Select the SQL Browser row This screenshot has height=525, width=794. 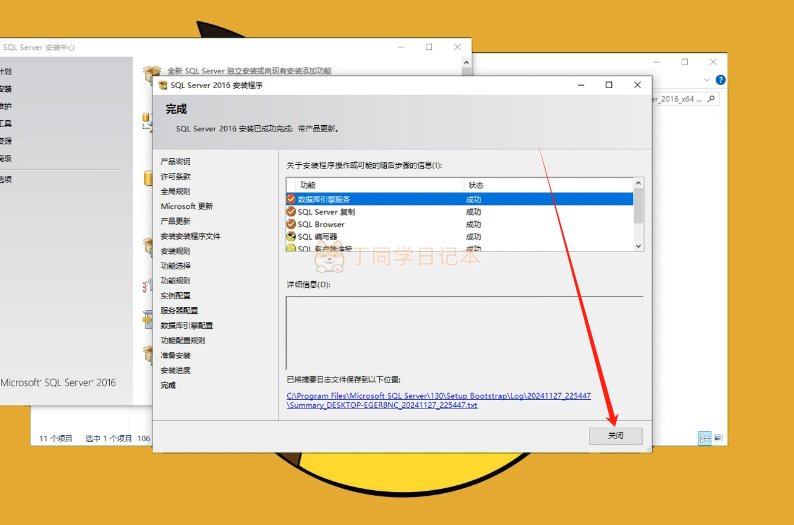[x=459, y=224]
